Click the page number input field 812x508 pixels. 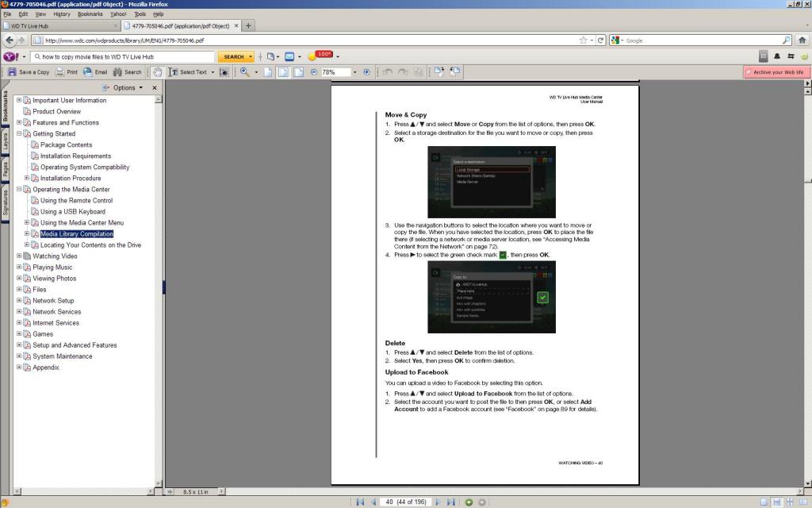(389, 502)
